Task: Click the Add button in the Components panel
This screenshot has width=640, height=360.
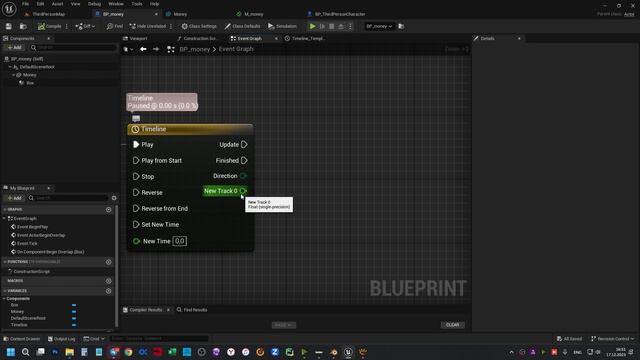Action: (14, 48)
